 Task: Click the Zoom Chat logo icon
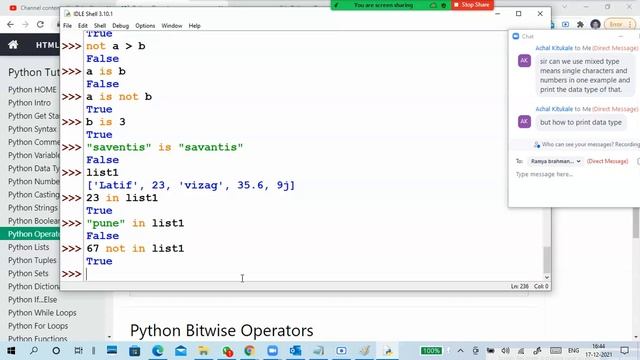[516, 36]
